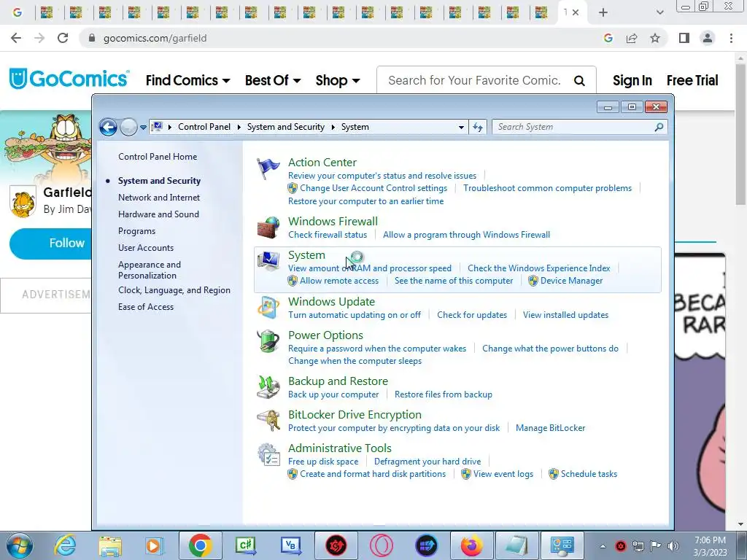Click the Windows Update icon
The height and width of the screenshot is (560, 747).
coord(268,307)
